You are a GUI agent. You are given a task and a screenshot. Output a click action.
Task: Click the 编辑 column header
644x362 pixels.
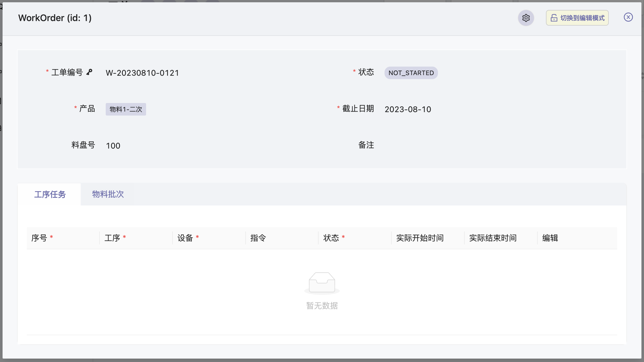tap(550, 238)
